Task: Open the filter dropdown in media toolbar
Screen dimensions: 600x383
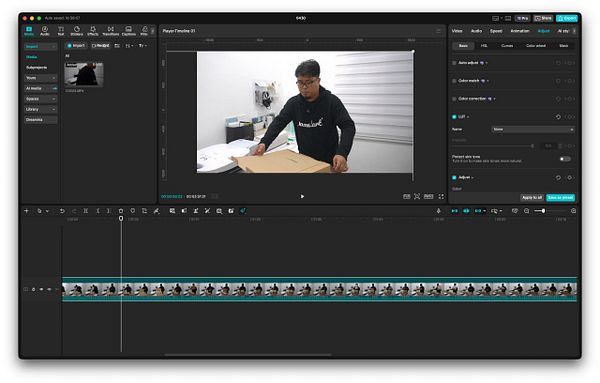Action: point(142,46)
